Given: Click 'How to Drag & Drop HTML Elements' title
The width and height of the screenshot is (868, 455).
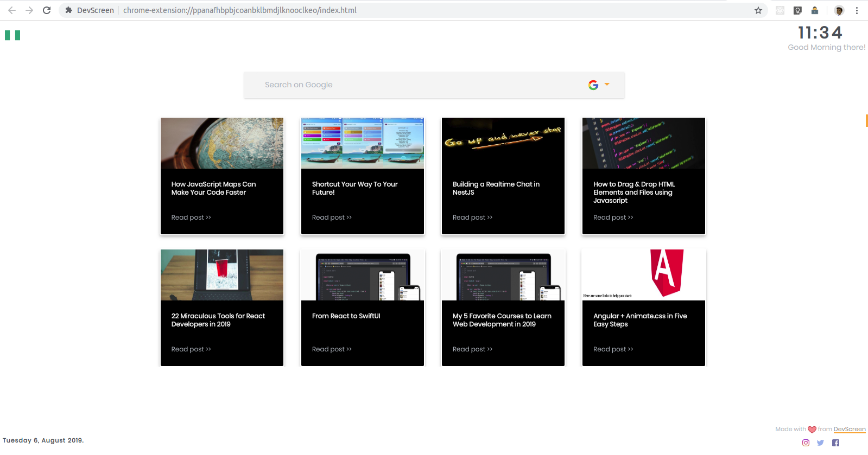Looking at the screenshot, I should (634, 192).
